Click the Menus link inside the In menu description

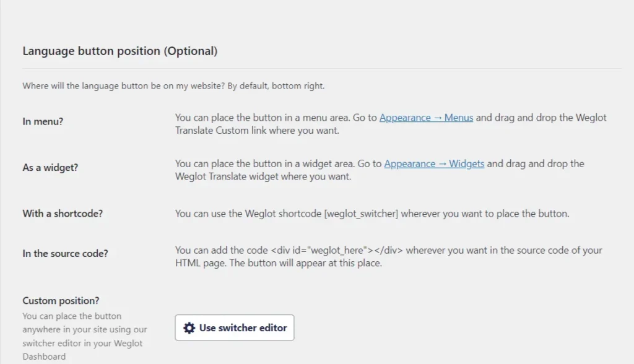[x=459, y=118]
